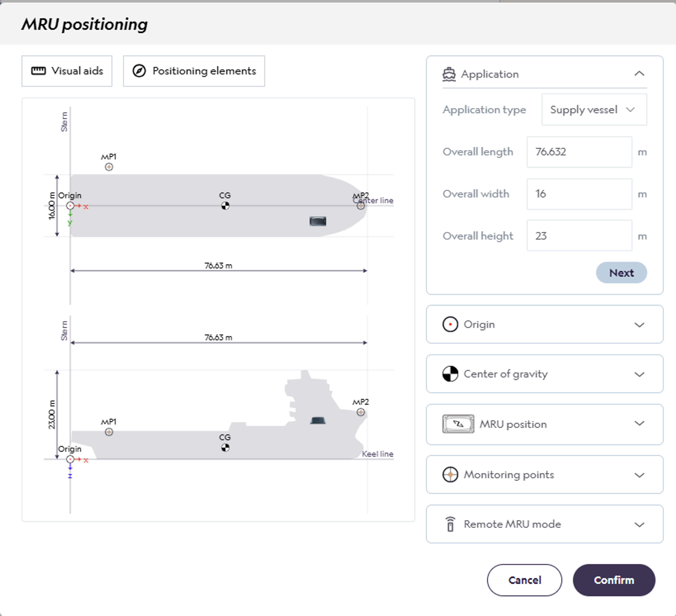Click the CG marker in side view

225,448
